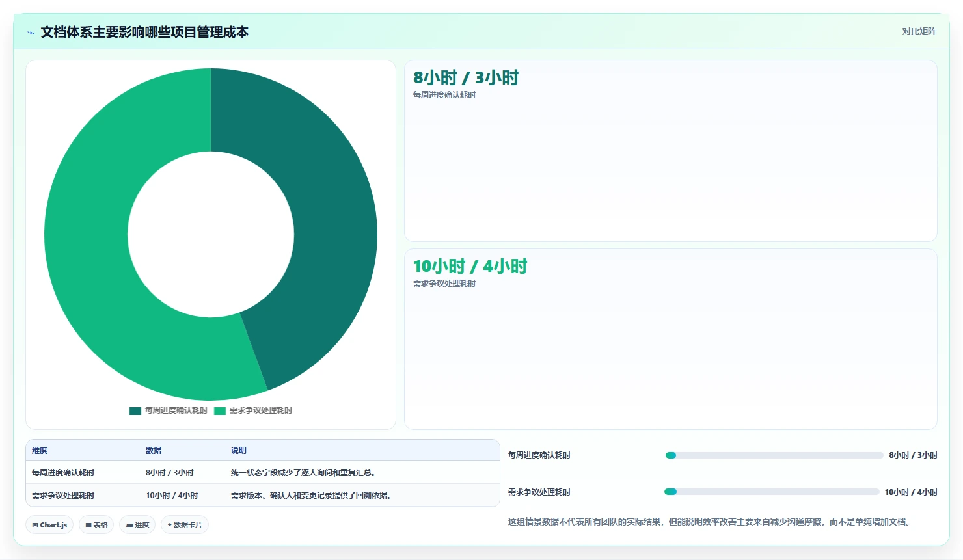Click the 每周进度确认耗时 legend label
Screen dimensions: 963x560
pos(176,410)
